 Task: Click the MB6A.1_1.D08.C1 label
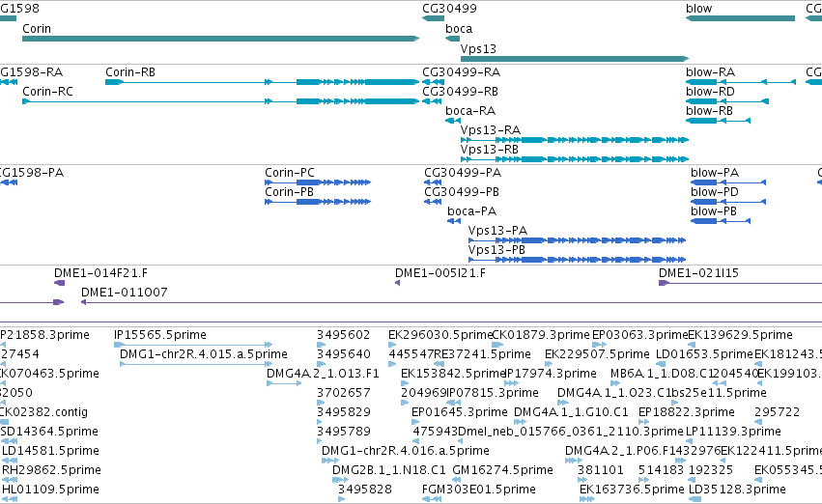click(x=663, y=374)
